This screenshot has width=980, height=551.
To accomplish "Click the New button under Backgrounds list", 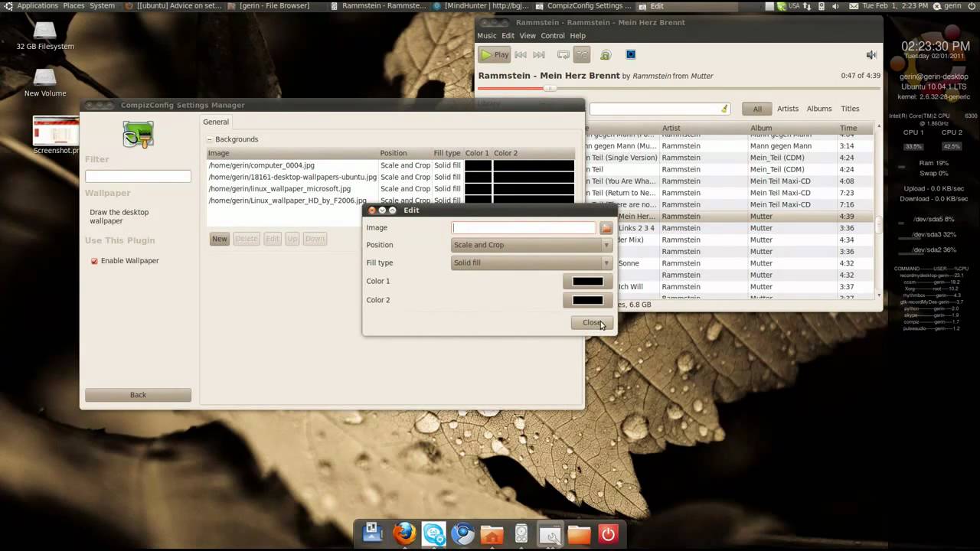I will click(x=220, y=239).
